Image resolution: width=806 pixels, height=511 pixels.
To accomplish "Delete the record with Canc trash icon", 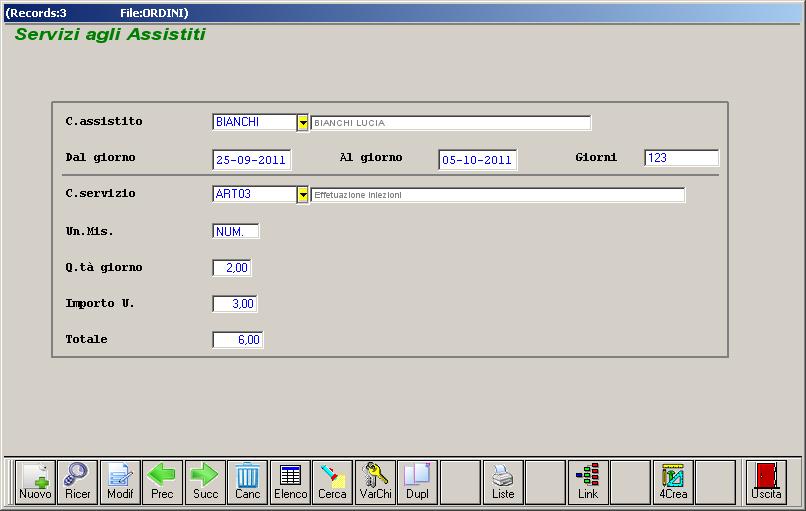I will pyautogui.click(x=248, y=482).
